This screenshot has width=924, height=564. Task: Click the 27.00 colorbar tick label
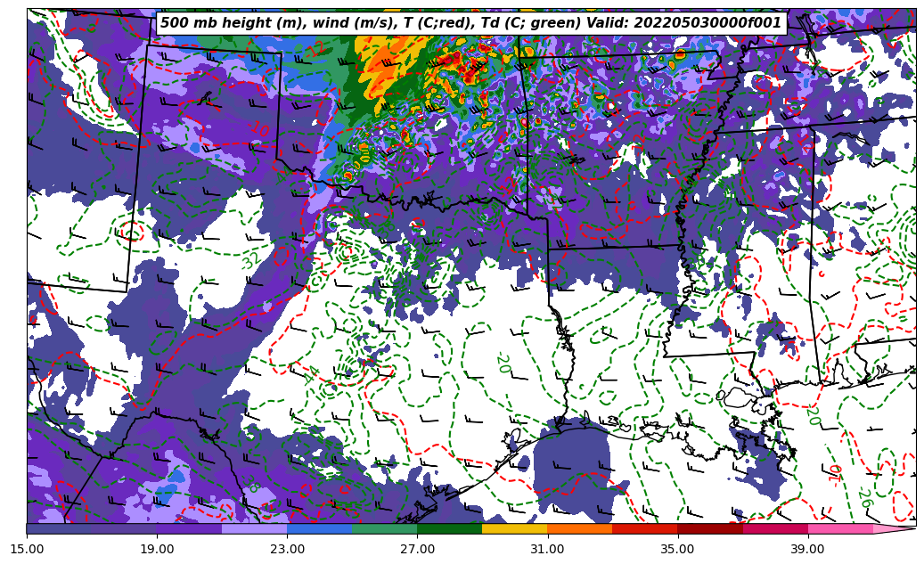tap(417, 550)
